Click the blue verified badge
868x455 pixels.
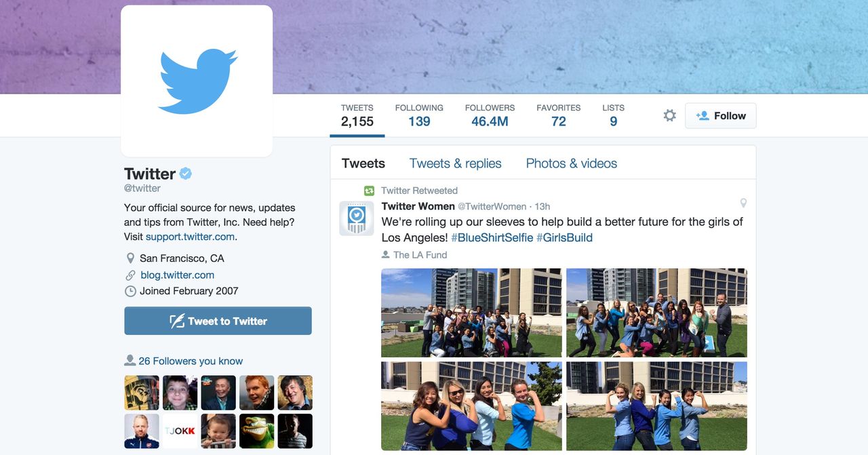point(185,174)
